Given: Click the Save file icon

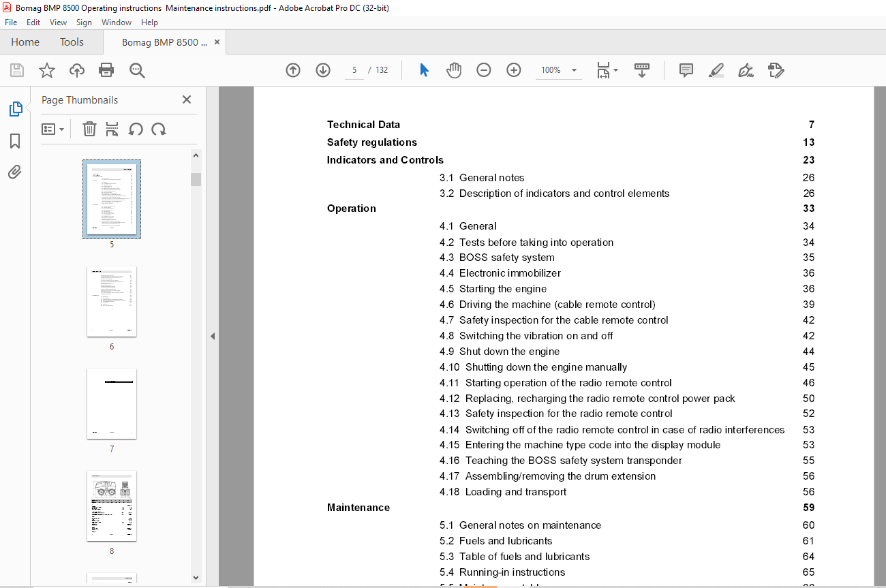Looking at the screenshot, I should tap(17, 70).
